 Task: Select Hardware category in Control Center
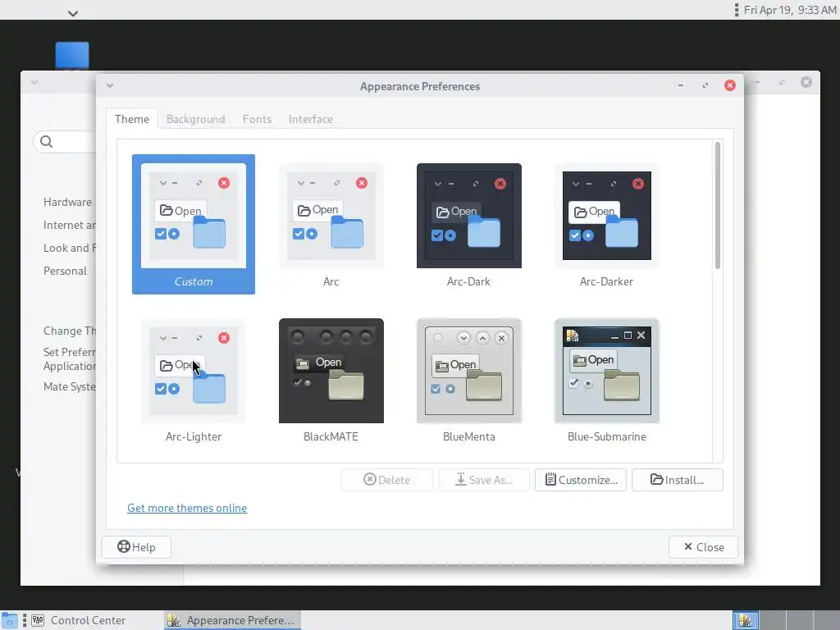(x=67, y=202)
